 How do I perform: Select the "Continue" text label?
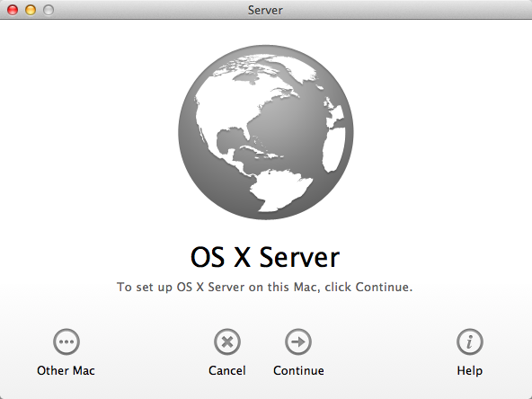pyautogui.click(x=298, y=370)
